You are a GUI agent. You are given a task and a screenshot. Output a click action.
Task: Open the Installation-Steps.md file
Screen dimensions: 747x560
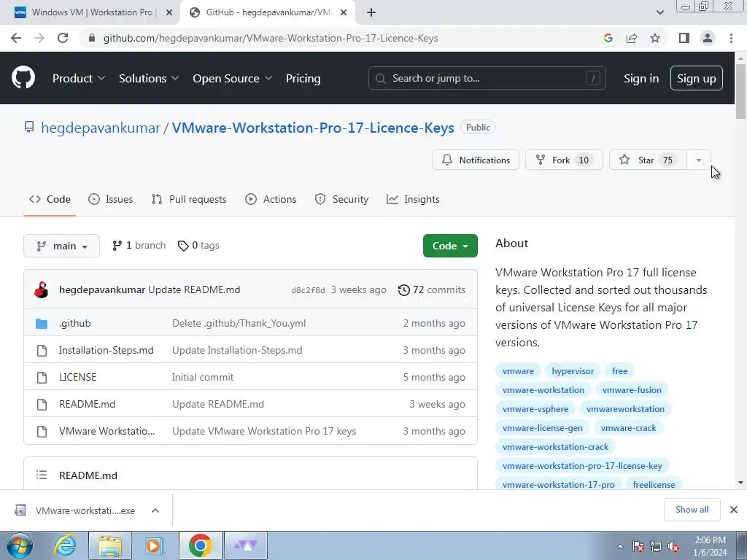click(x=107, y=351)
